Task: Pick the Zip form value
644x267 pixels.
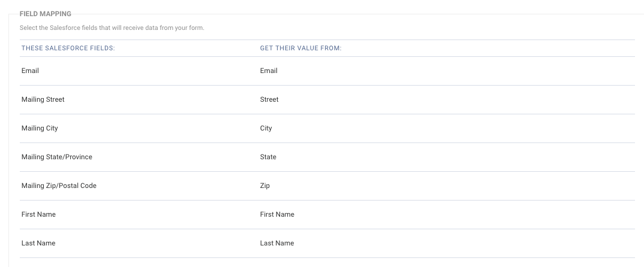Action: [264, 186]
